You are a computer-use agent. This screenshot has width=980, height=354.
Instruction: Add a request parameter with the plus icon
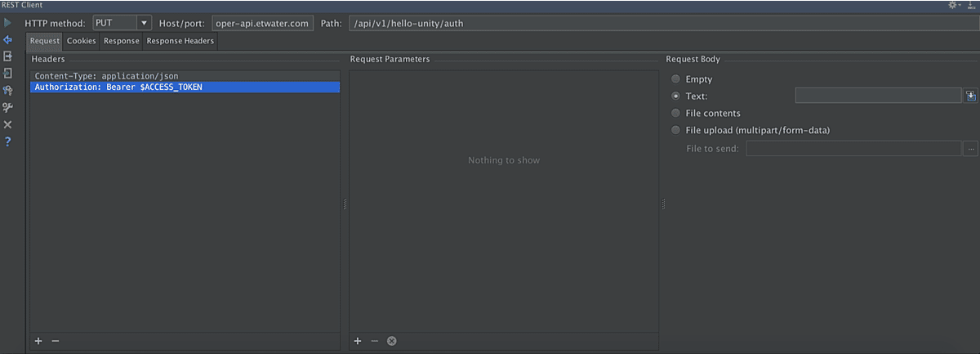358,341
